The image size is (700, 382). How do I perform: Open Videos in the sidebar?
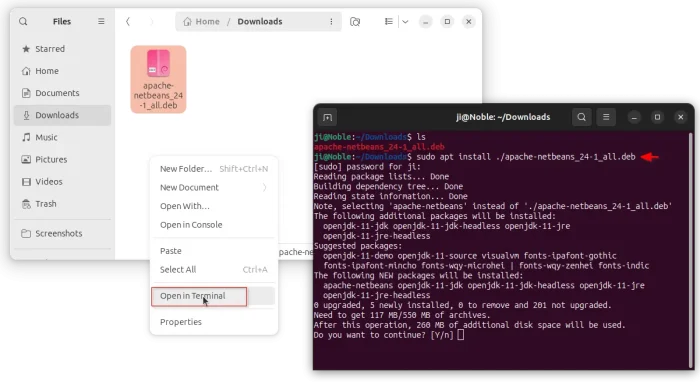(x=62, y=182)
